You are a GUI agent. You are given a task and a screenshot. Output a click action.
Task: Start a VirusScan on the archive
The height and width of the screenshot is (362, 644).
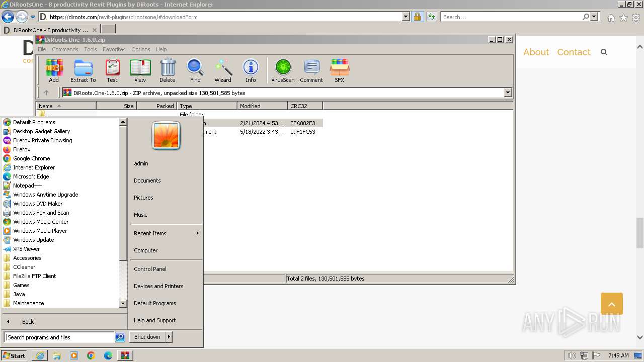tap(283, 70)
